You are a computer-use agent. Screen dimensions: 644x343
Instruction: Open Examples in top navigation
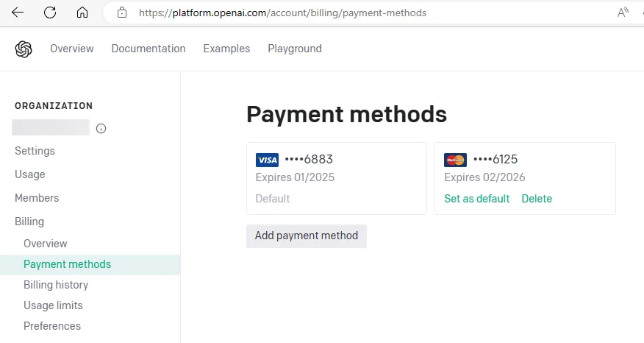coord(226,49)
